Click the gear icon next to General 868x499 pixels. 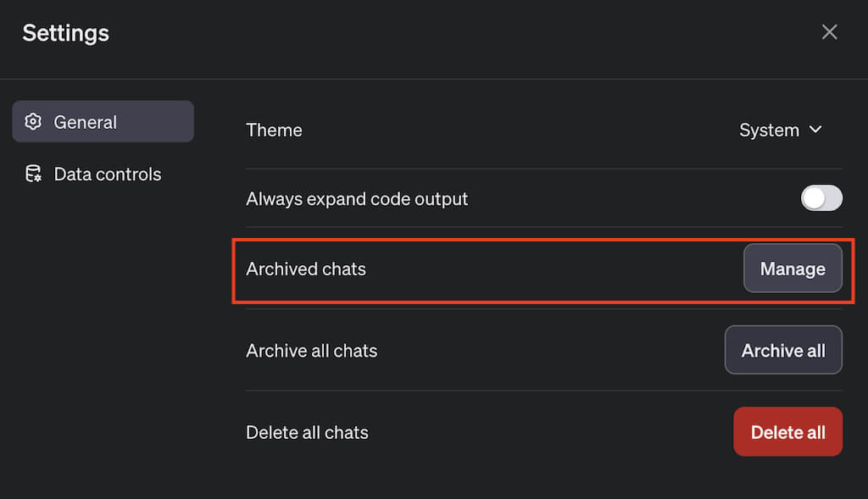33,122
